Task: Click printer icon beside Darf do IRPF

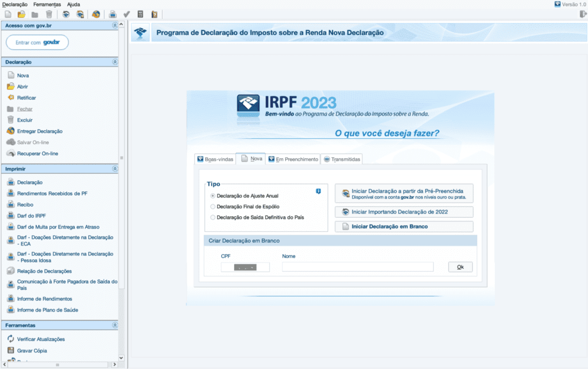Action: pyautogui.click(x=11, y=216)
